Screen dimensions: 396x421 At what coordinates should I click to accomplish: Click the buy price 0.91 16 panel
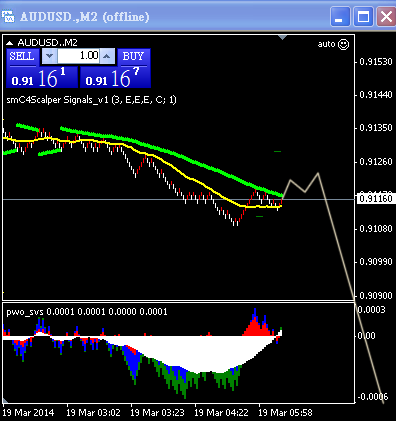[x=115, y=77]
